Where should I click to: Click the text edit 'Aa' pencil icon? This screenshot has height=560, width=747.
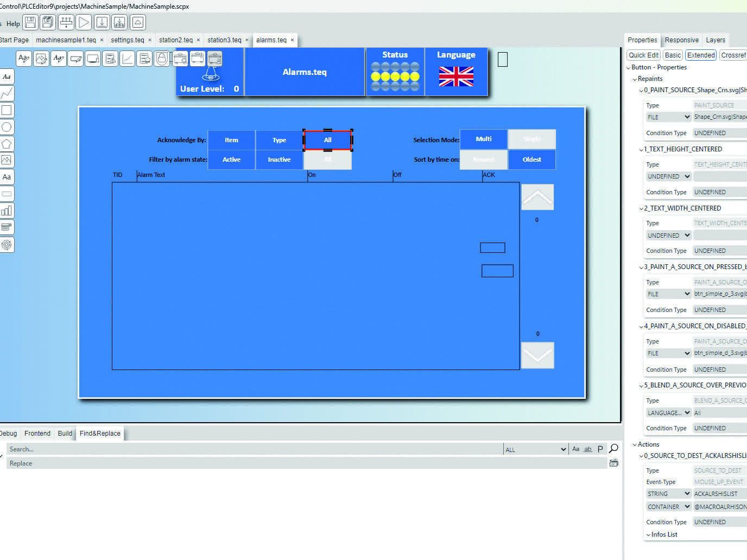click(24, 59)
